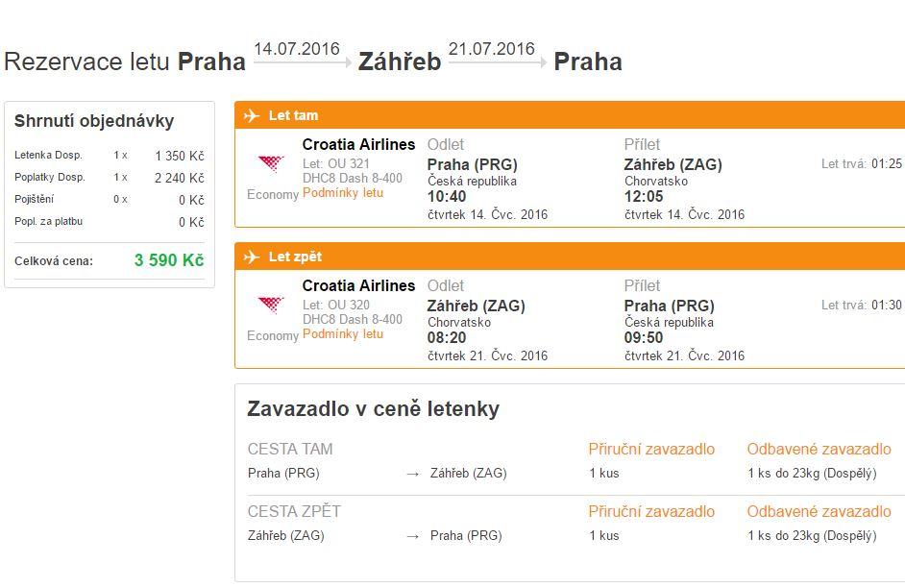Click the arrow in CESTA ZPĚT row
The height and width of the screenshot is (588, 905).
click(413, 536)
